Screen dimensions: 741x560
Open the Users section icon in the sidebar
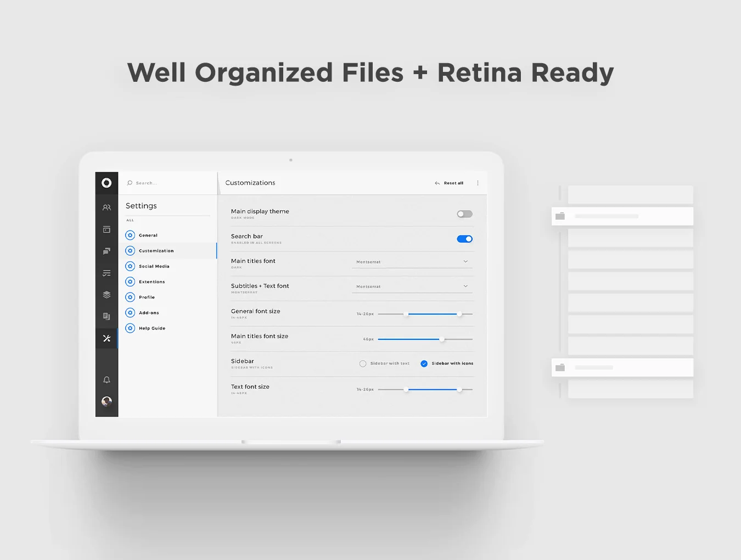[x=106, y=208]
